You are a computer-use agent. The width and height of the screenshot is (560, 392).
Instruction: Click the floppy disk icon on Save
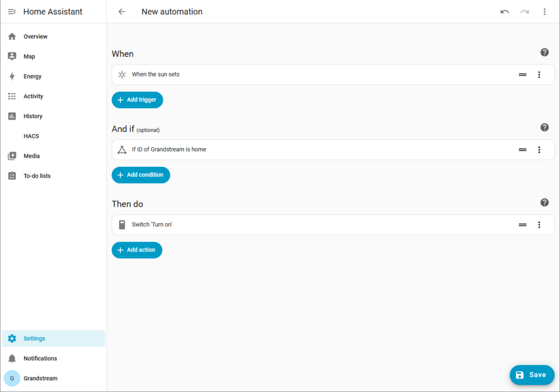[520, 375]
